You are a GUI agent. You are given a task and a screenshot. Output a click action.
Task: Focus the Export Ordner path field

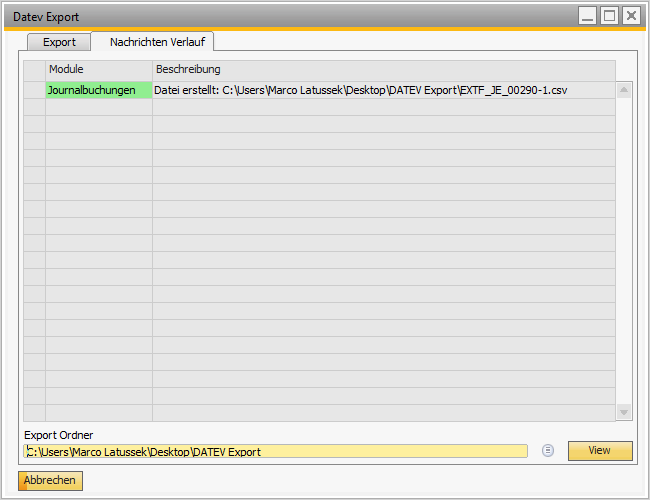[275, 451]
